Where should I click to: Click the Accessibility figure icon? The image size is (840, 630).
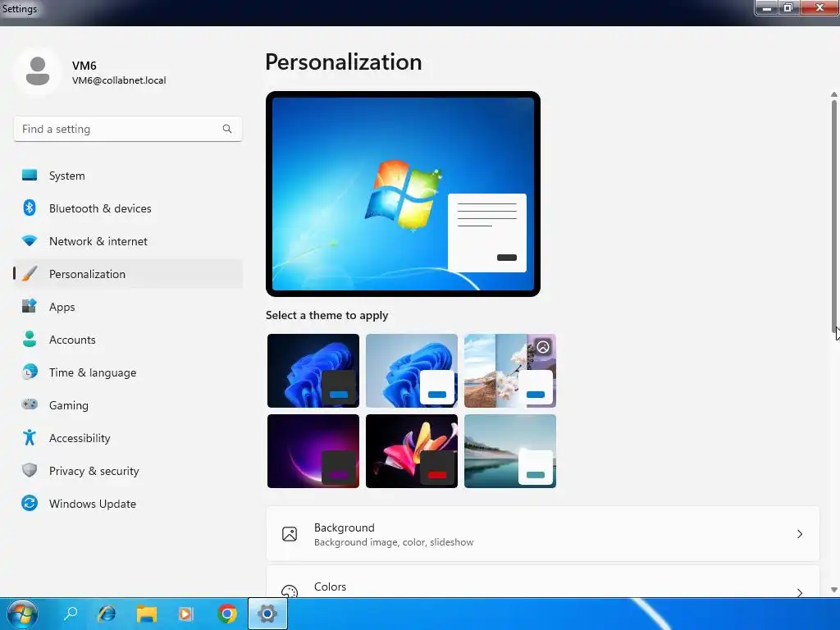pos(30,438)
